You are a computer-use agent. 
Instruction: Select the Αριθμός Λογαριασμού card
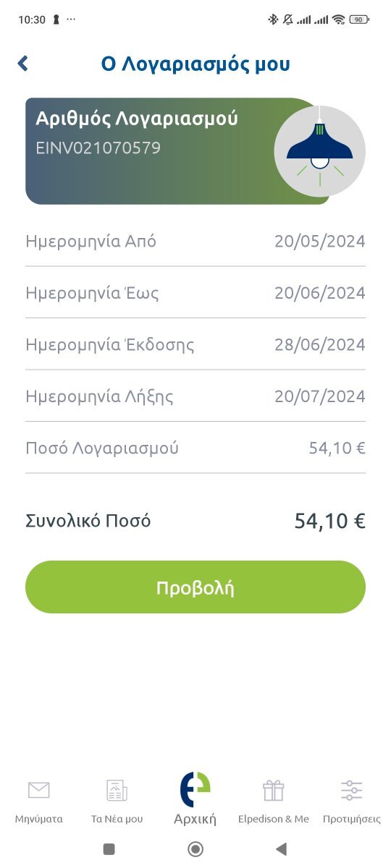click(177, 151)
